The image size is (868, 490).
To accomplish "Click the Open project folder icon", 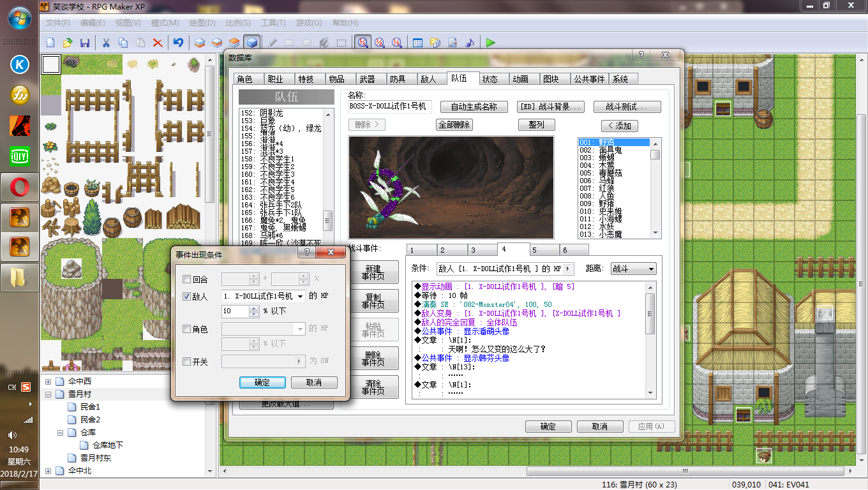I will [x=68, y=43].
